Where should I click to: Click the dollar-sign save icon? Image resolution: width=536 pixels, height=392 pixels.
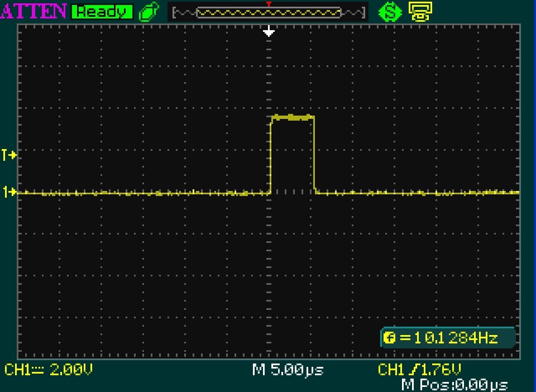click(390, 10)
